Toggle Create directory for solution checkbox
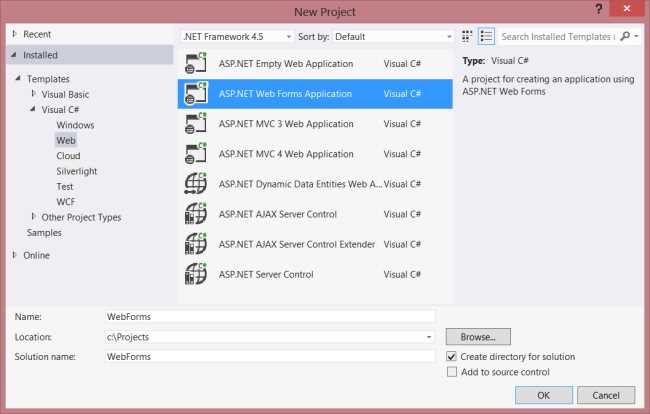 [451, 356]
